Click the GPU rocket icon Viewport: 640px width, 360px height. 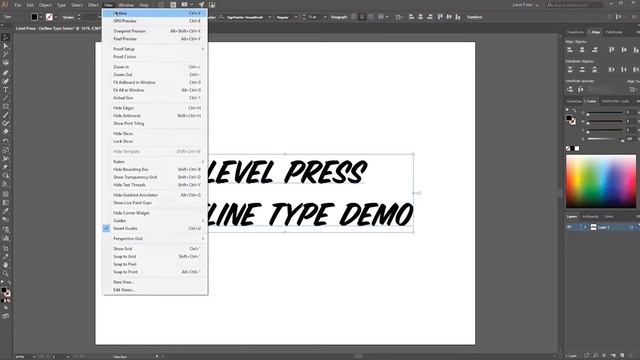point(201,5)
